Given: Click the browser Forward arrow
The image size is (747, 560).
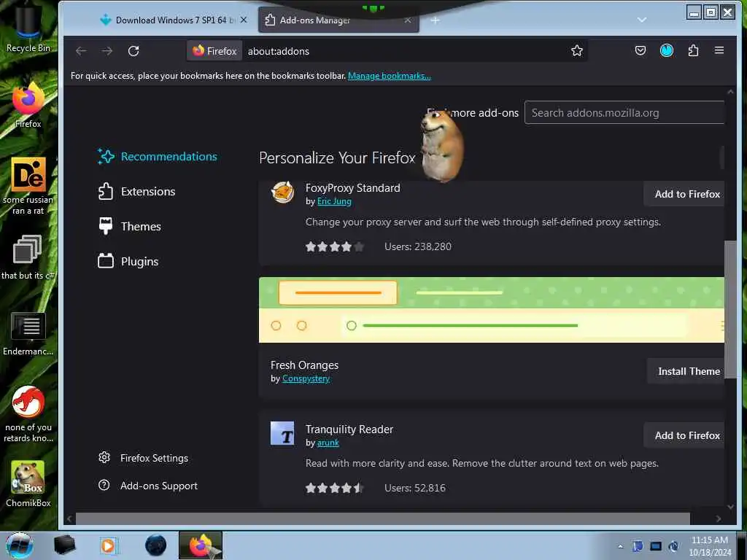Looking at the screenshot, I should [107, 51].
